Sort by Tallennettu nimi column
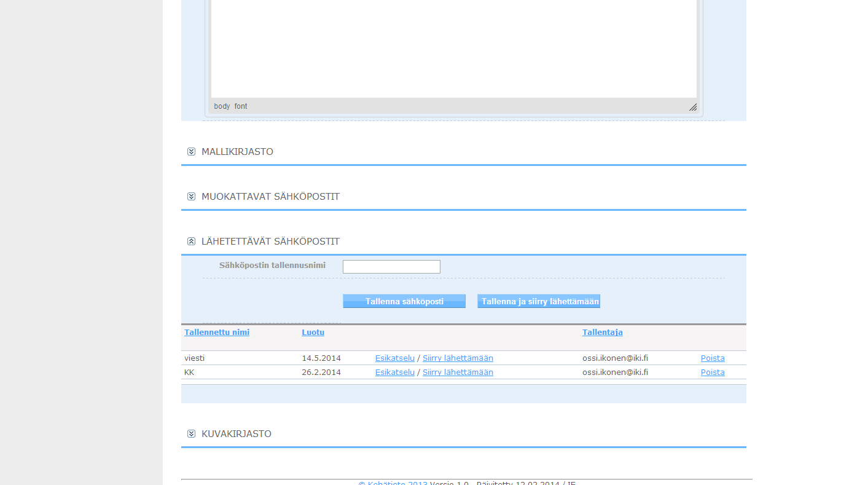This screenshot has height=485, width=868. [217, 333]
